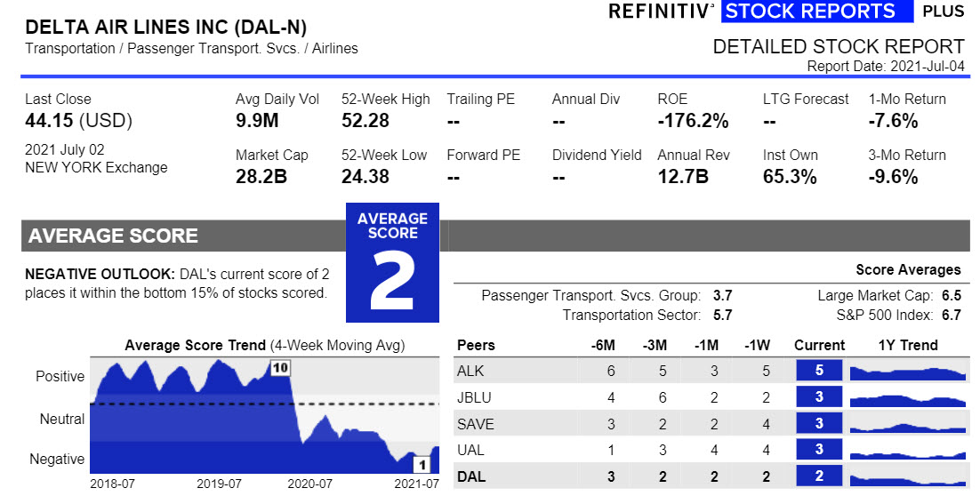Click the Last Close value 44.15 (USD)

[79, 121]
